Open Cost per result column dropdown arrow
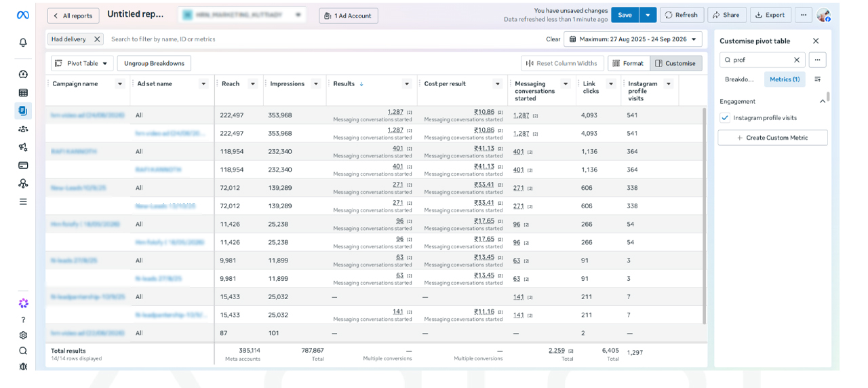 (x=498, y=84)
